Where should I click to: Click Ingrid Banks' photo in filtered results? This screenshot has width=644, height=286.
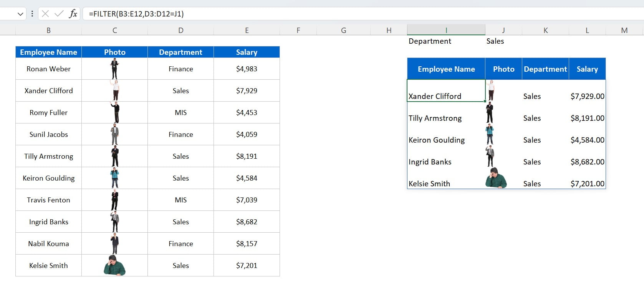tap(490, 156)
